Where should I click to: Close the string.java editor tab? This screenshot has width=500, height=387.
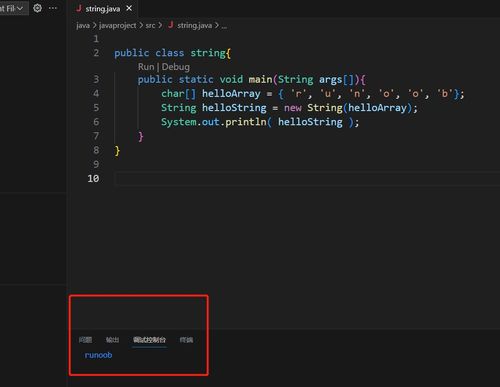[129, 8]
